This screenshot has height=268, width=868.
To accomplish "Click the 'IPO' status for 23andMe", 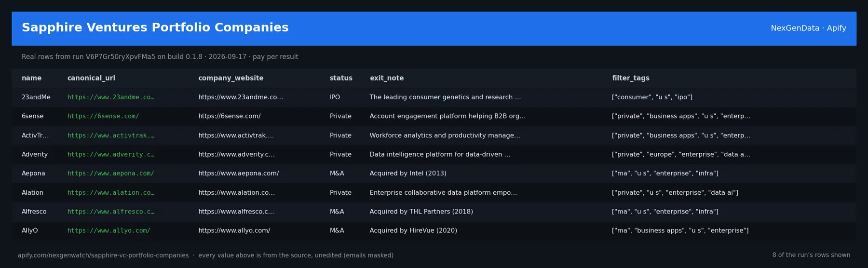I will coord(335,97).
